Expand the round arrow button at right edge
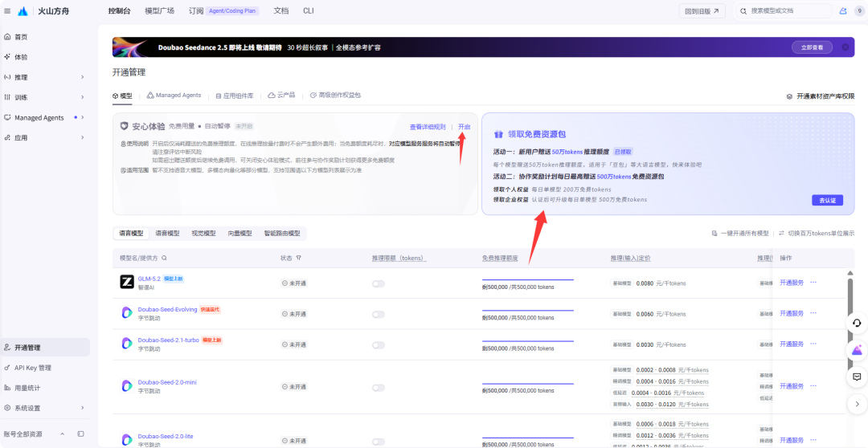Viewport: 868px width, 448px height. pyautogui.click(x=857, y=404)
